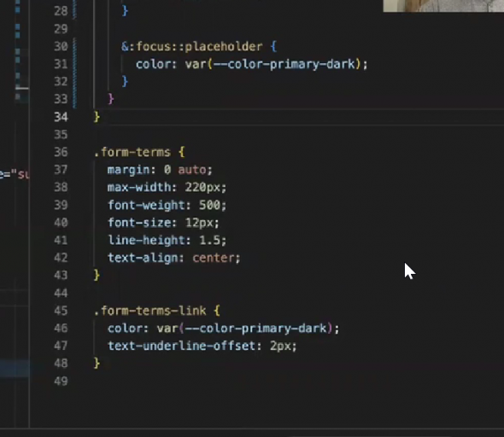Click line number 35 in the gutter

(61, 135)
